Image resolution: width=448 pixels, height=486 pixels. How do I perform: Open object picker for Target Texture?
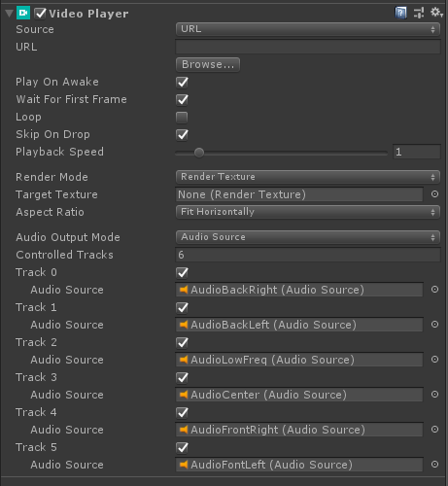(434, 194)
